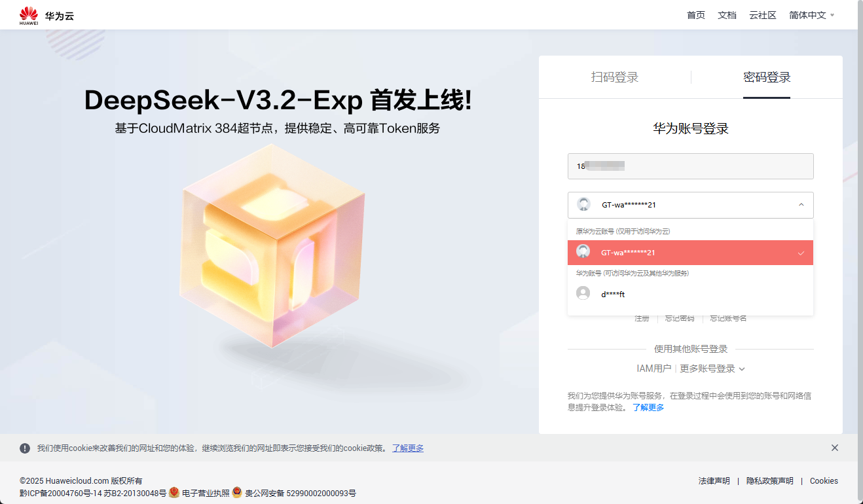Screen dimensions: 863x504
Task: Open 了解更多 link in cookie banner
Action: pyautogui.click(x=408, y=448)
